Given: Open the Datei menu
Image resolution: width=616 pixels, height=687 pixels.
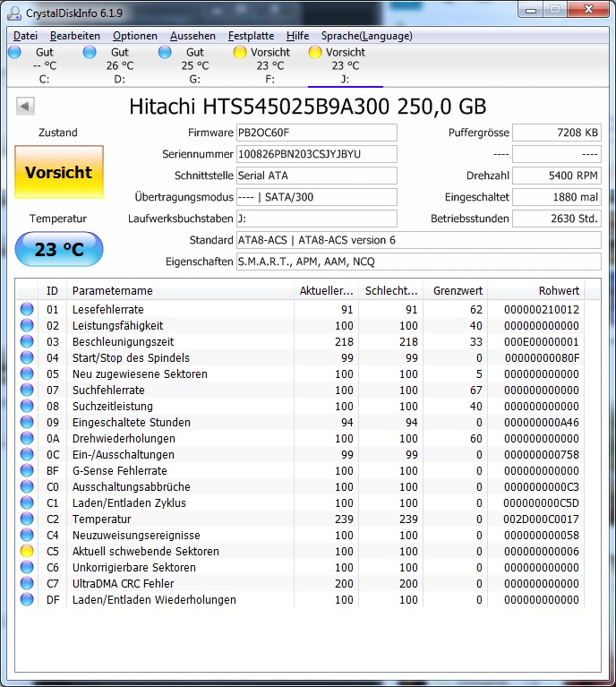Looking at the screenshot, I should click(25, 36).
